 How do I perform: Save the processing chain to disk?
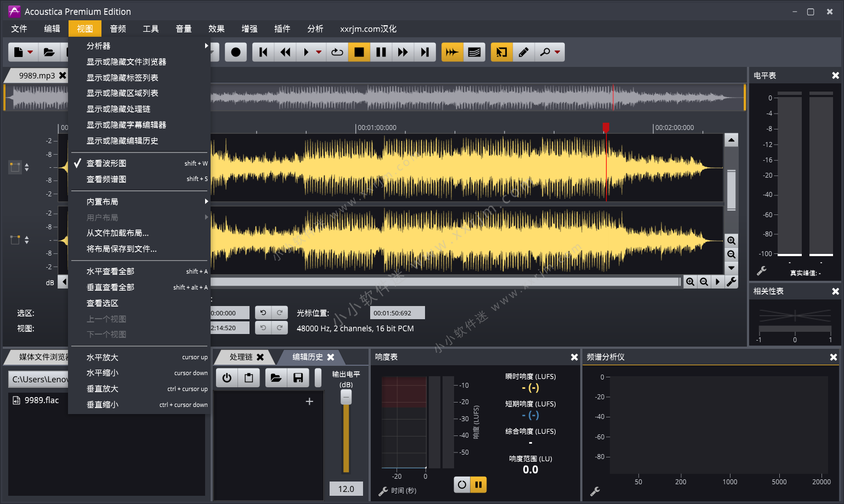(x=298, y=378)
